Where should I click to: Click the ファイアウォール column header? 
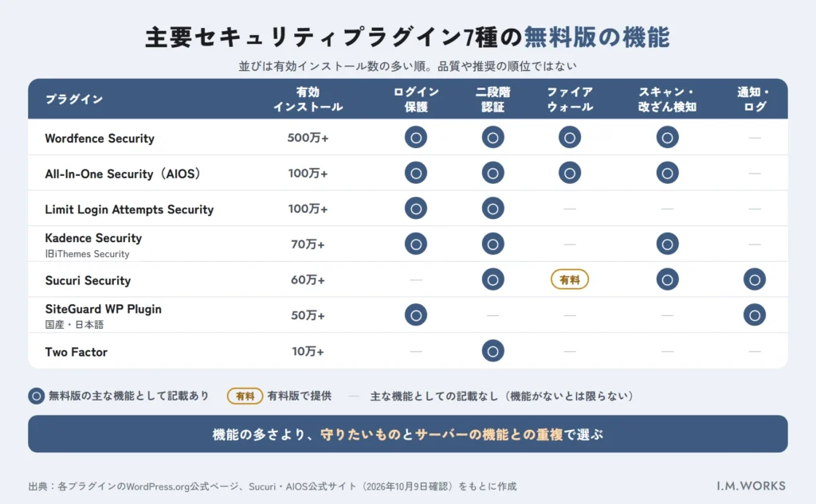tap(570, 99)
